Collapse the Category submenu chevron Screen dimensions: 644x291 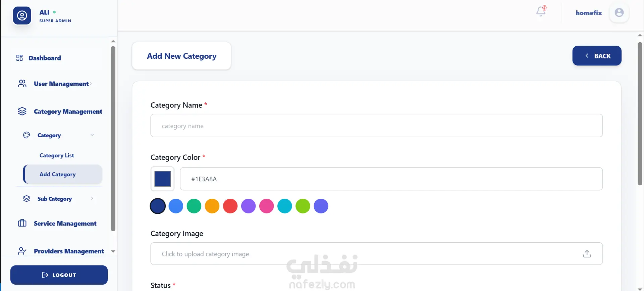tap(92, 135)
